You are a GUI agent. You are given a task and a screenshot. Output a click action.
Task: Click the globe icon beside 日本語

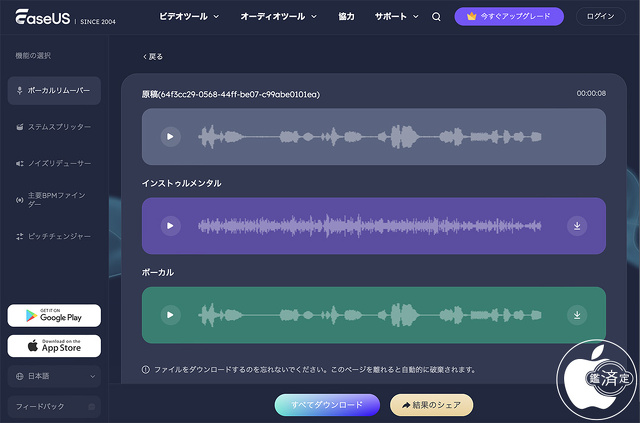19,376
